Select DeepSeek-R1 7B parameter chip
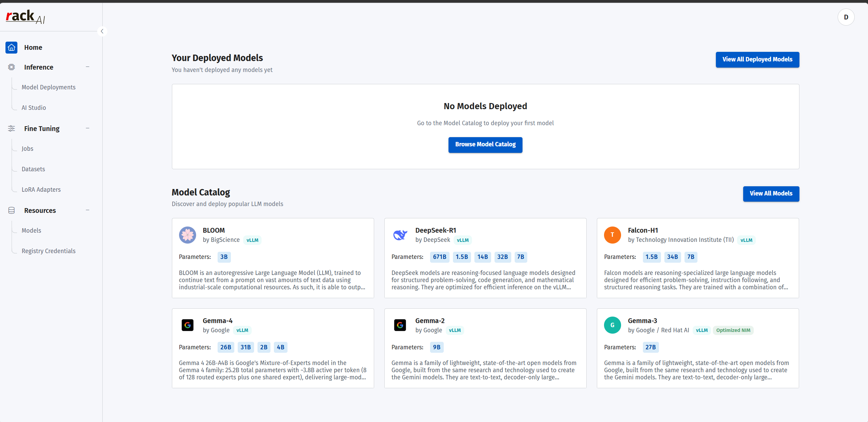The height and width of the screenshot is (422, 868). (520, 257)
